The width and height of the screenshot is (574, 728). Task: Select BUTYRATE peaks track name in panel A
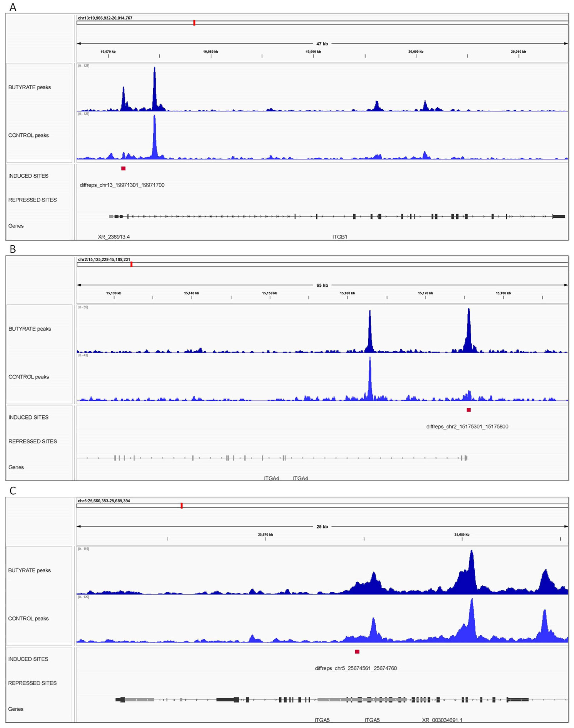coord(29,87)
